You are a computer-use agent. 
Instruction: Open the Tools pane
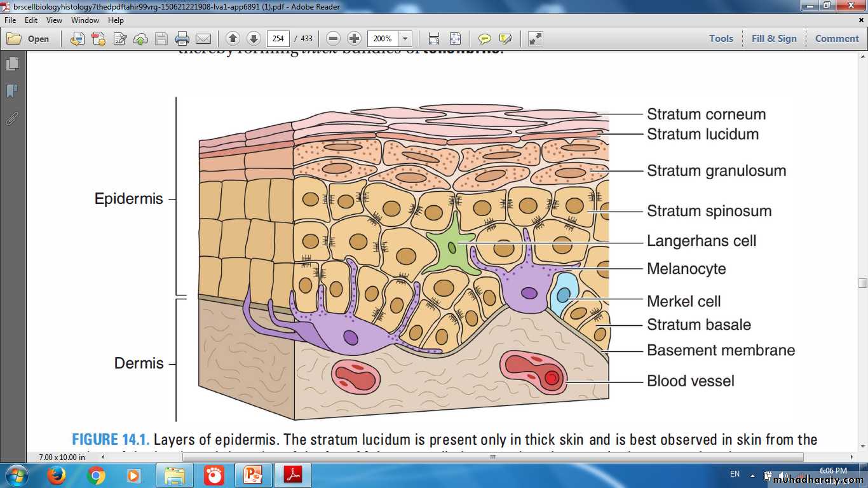(x=721, y=39)
